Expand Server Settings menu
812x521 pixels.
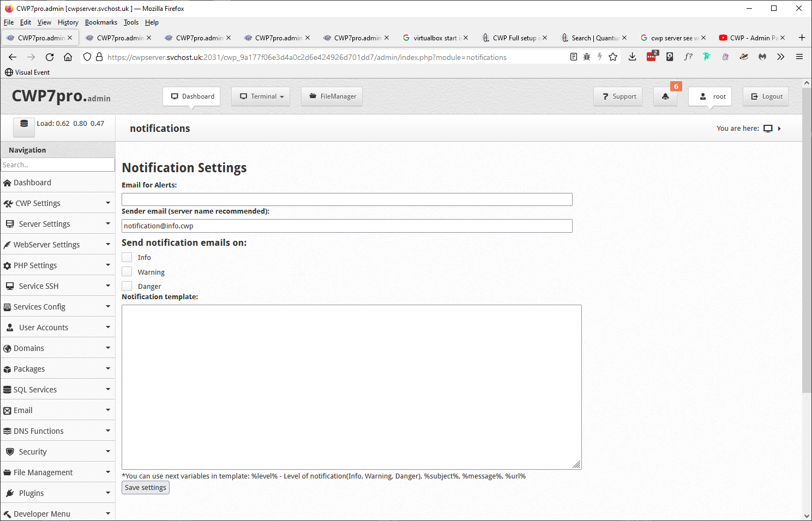point(57,224)
